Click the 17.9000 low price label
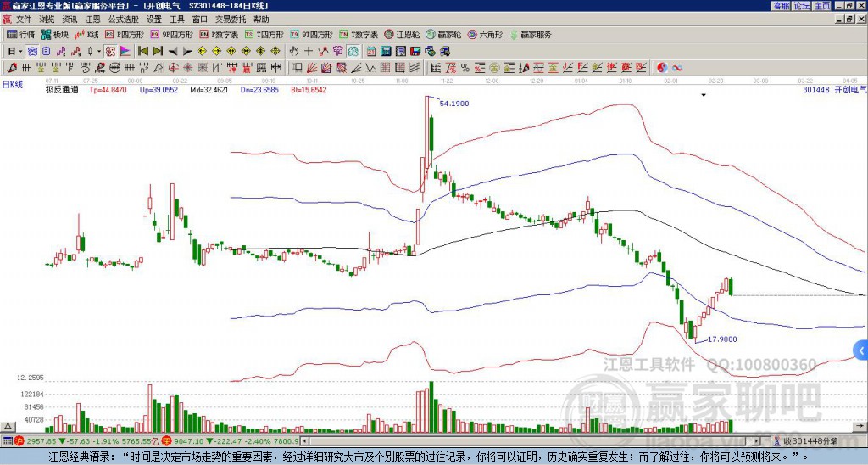This screenshot has width=868, height=465. [722, 339]
